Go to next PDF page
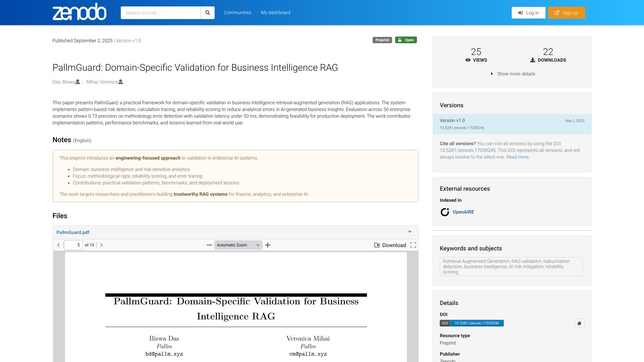644x362 pixels. tap(102, 245)
